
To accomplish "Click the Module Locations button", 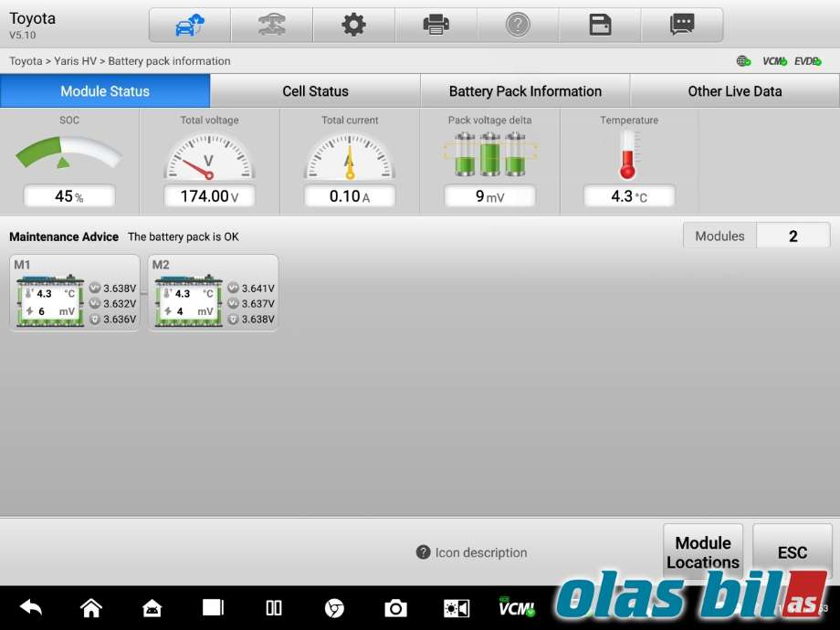I will [x=703, y=552].
